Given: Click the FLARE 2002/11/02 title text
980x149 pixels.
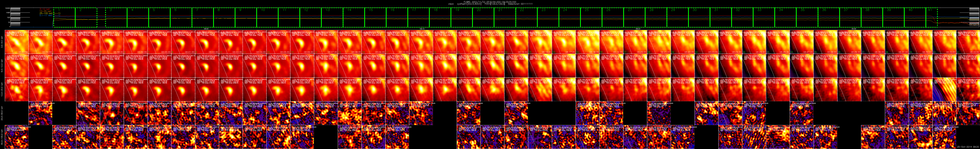Looking at the screenshot, I should click(490, 2).
